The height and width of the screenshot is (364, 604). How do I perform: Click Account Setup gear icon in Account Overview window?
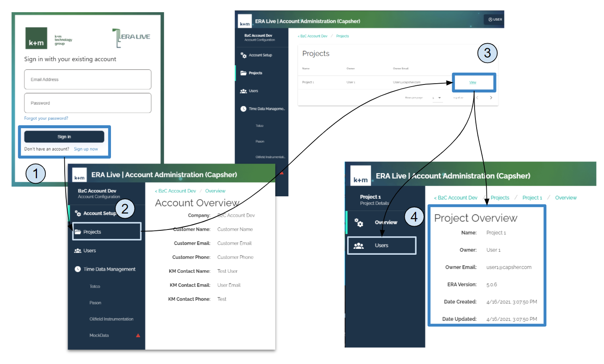click(x=78, y=214)
